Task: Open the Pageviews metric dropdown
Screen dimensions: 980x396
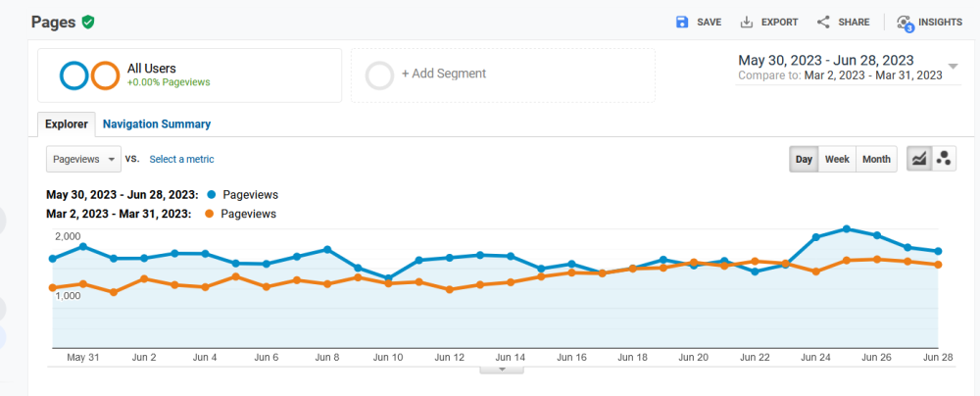Action: [84, 159]
